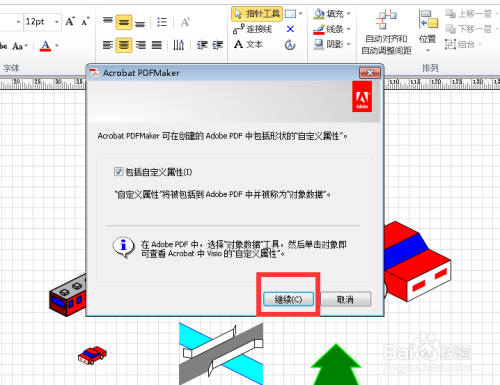This screenshot has width=500, height=385.
Task: Justify the paragraph text
Action: pos(157,45)
